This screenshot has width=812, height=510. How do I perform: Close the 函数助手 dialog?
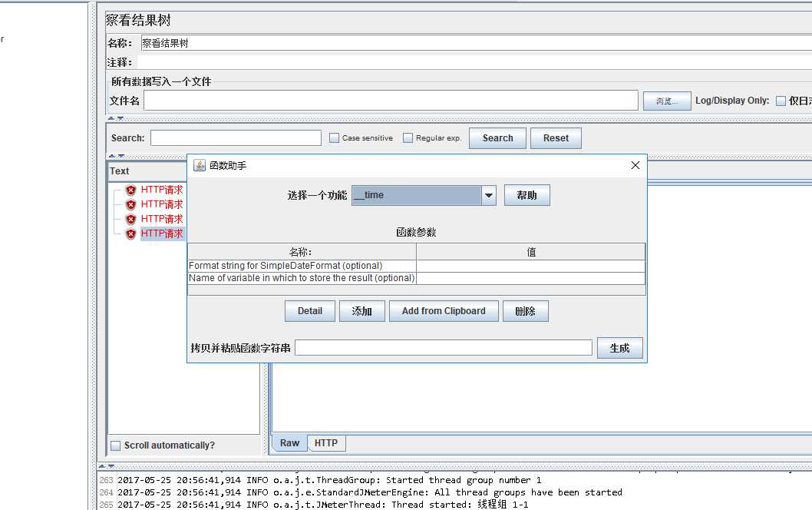click(635, 165)
